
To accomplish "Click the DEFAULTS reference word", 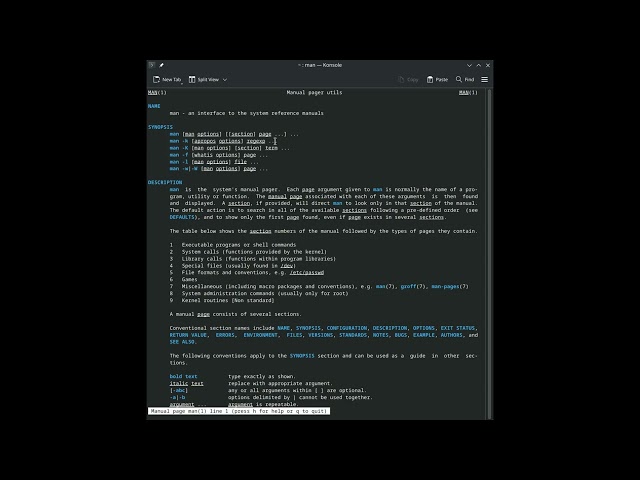I will (182, 217).
